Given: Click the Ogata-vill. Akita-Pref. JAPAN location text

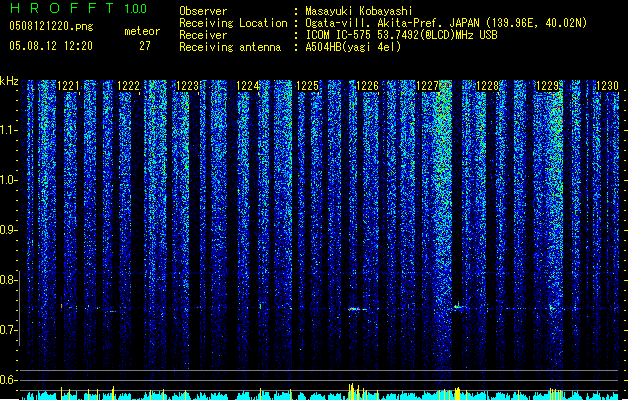Looking at the screenshot, I should pyautogui.click(x=446, y=23).
